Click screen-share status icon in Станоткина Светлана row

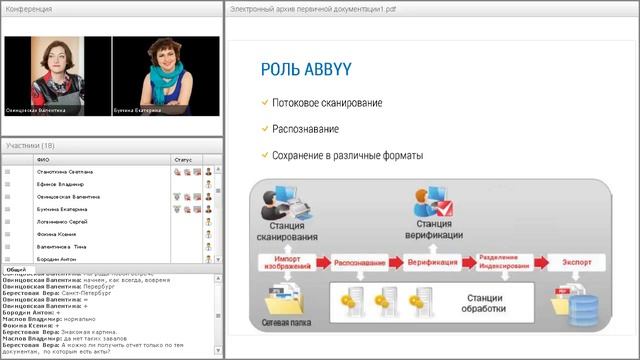point(197,172)
